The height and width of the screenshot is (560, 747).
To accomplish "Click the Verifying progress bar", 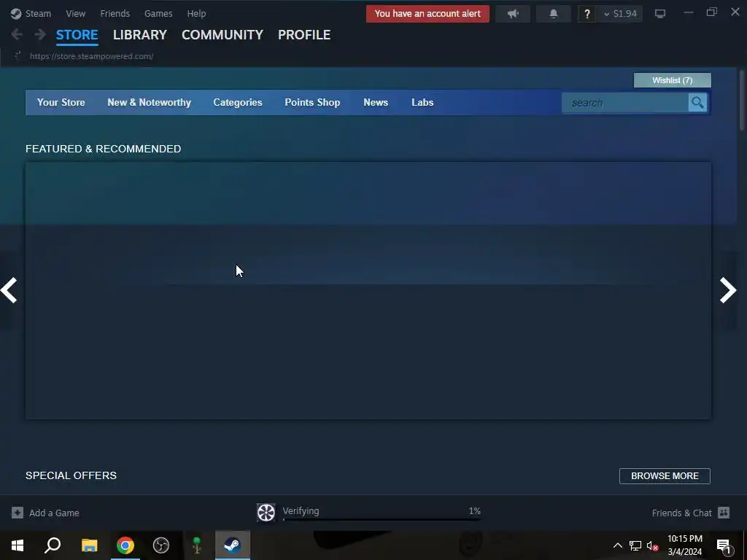I will pyautogui.click(x=382, y=519).
